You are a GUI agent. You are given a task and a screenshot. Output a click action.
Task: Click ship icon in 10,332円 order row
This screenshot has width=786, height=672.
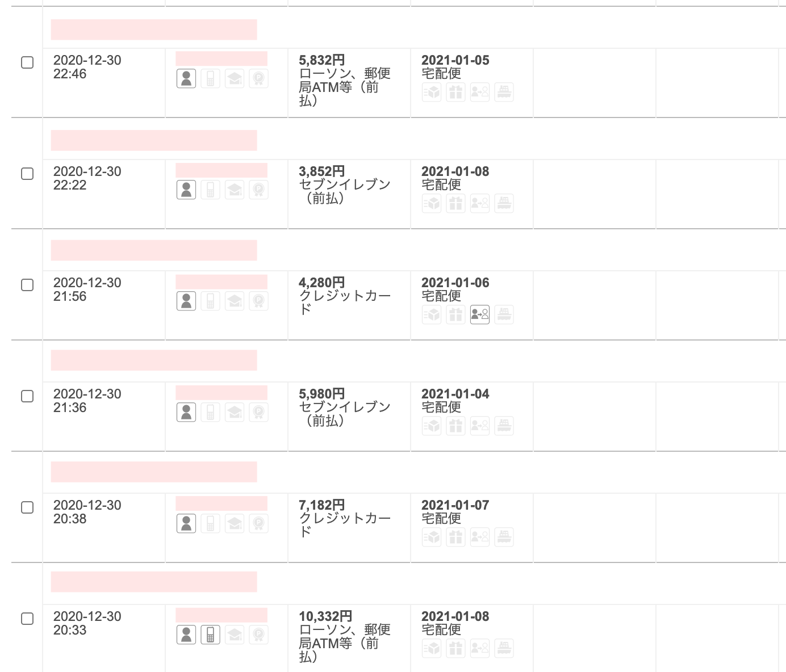504,648
